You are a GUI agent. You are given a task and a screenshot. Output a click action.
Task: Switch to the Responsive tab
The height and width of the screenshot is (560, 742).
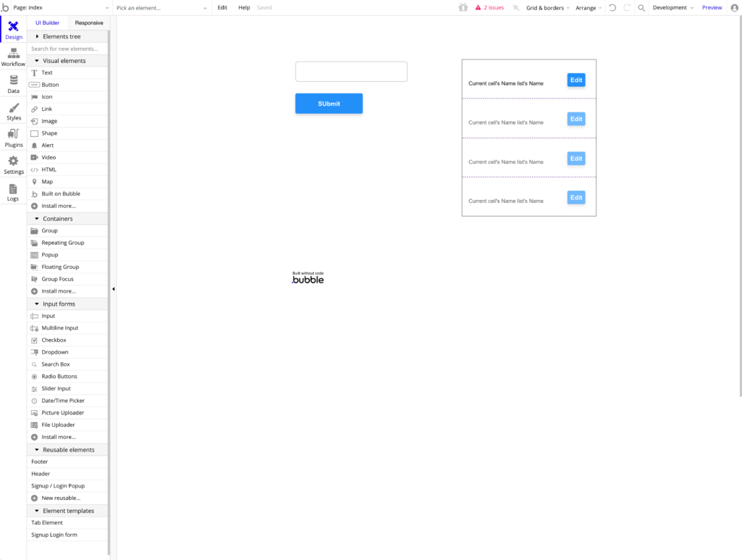click(x=89, y=23)
